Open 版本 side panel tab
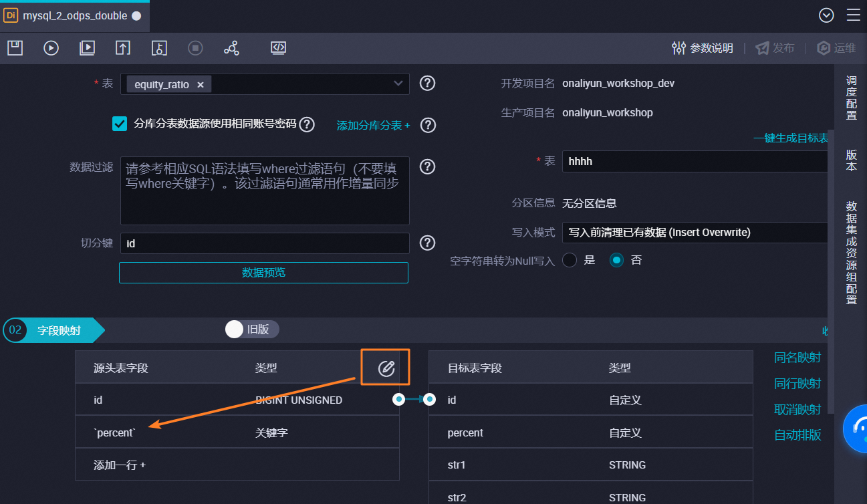 (851, 160)
